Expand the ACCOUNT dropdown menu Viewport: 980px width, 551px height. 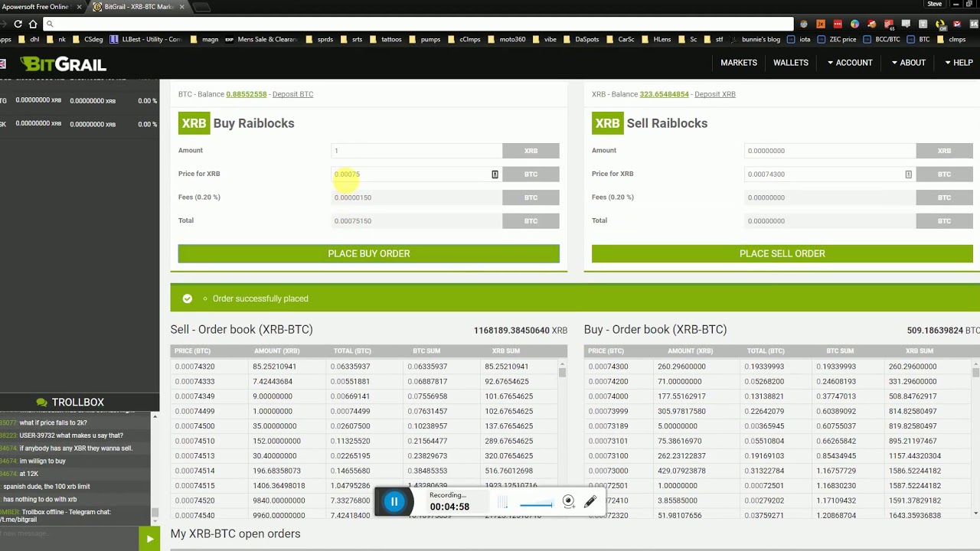[x=850, y=63]
